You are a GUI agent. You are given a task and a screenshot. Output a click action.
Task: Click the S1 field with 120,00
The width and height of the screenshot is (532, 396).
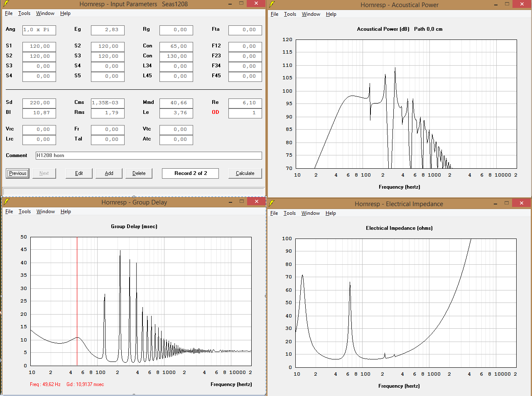[39, 47]
